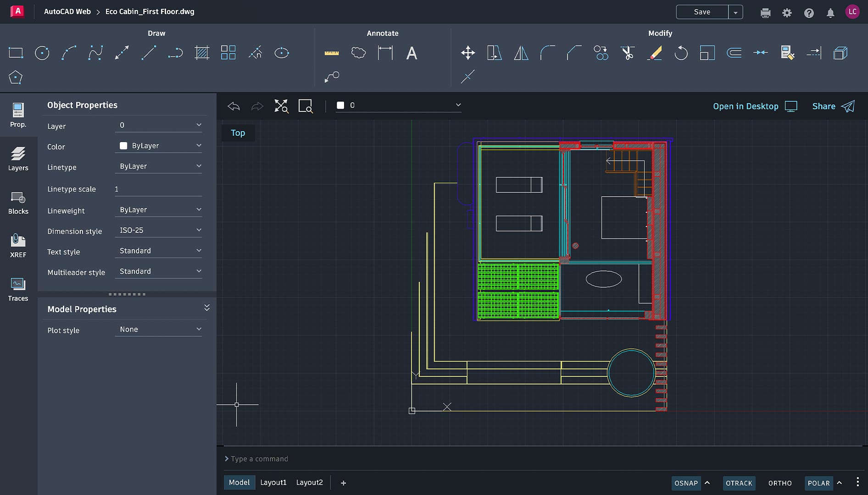The width and height of the screenshot is (868, 495).
Task: Select the Rectangle draw tool
Action: coord(16,53)
